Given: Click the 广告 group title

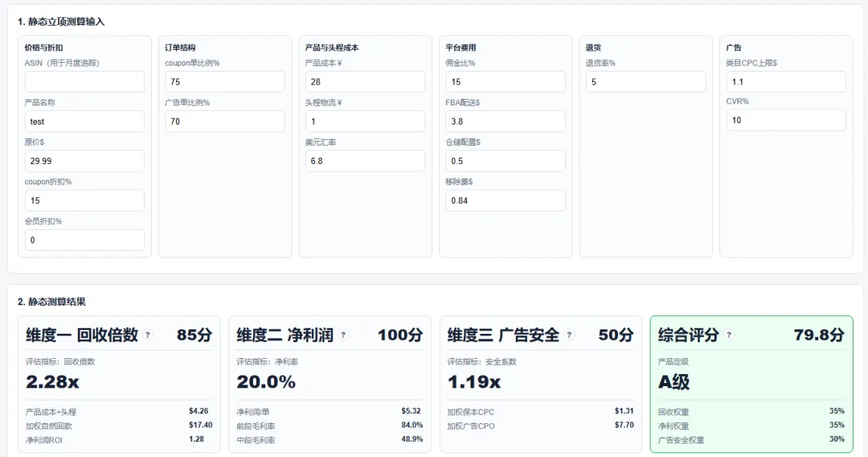Looking at the screenshot, I should pos(734,47).
